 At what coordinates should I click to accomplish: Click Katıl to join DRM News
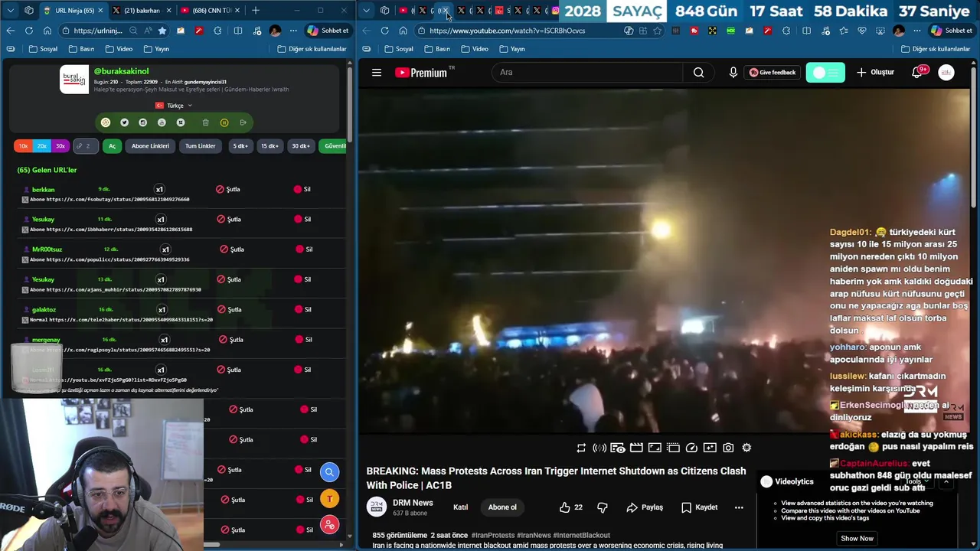pyautogui.click(x=460, y=507)
